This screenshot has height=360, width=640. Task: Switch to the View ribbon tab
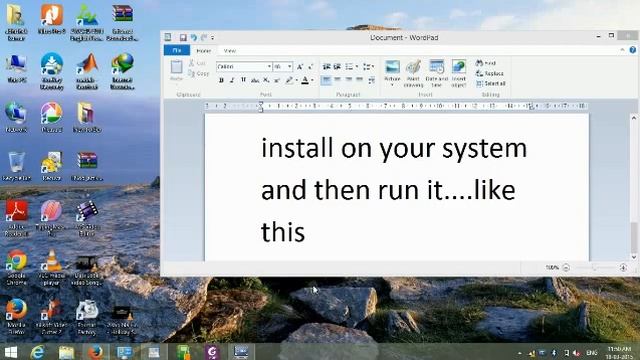click(x=230, y=51)
